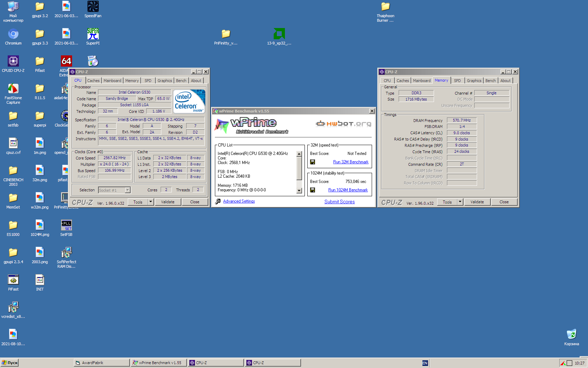Screen dimensions: 588x368
Task: Click the Submit Scores link
Action: (x=339, y=202)
